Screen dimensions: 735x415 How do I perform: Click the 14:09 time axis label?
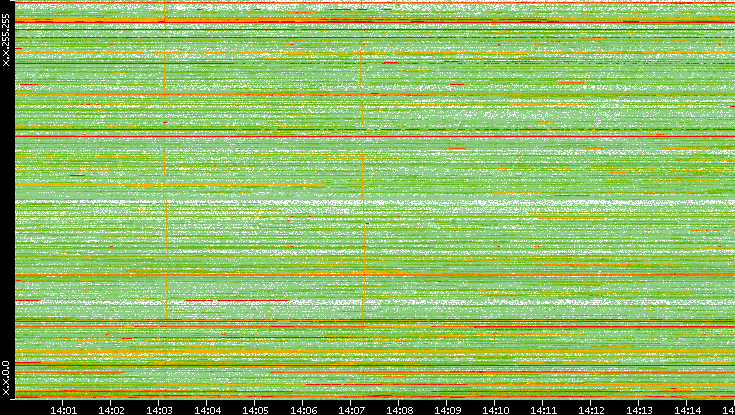(x=447, y=410)
